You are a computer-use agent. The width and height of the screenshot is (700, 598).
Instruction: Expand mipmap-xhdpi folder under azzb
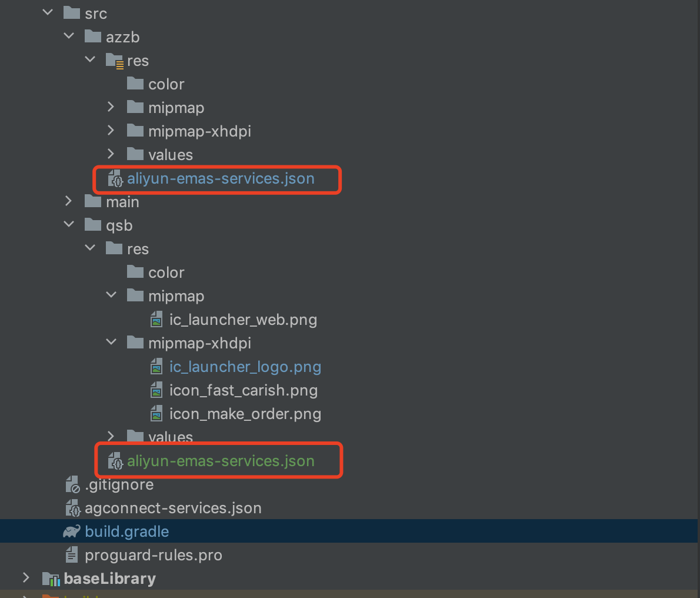point(111,131)
